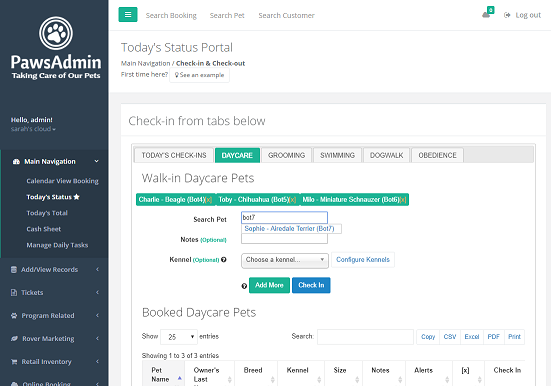Screen dimensions: 551x386
Task: Switch to the Grooming tab
Action: pos(286,155)
